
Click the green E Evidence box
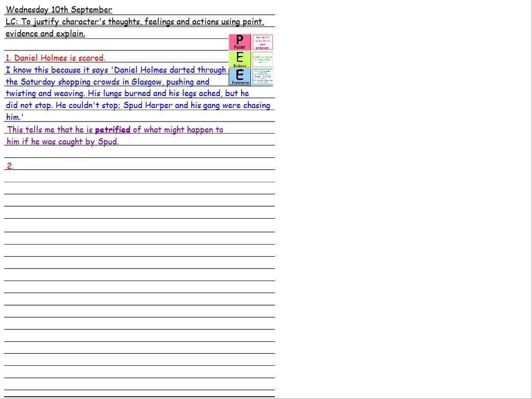pyautogui.click(x=240, y=59)
